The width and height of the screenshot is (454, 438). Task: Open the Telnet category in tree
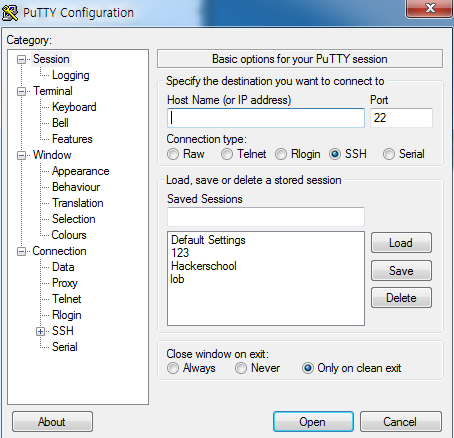point(66,299)
